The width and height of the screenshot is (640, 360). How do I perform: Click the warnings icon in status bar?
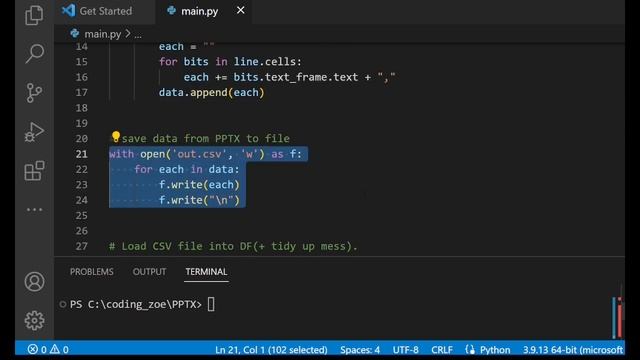pos(55,349)
